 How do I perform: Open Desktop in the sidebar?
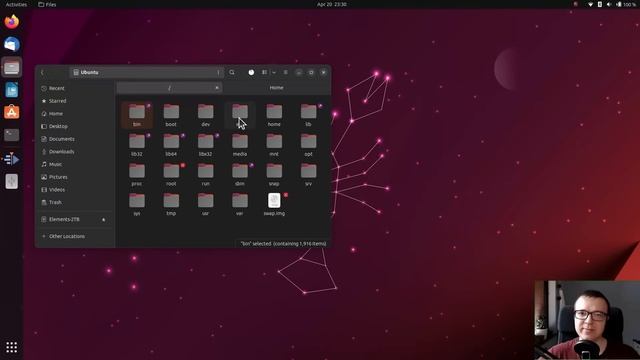(x=75, y=126)
